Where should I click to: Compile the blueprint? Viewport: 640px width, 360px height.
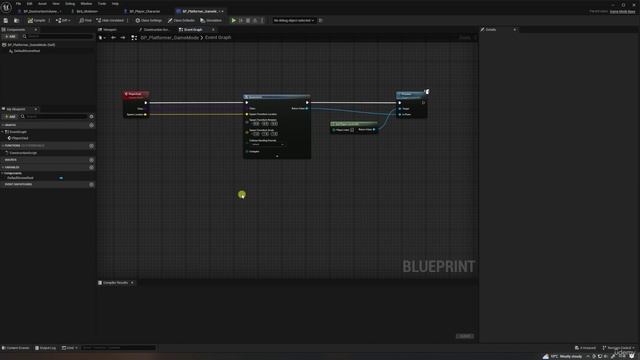point(37,20)
